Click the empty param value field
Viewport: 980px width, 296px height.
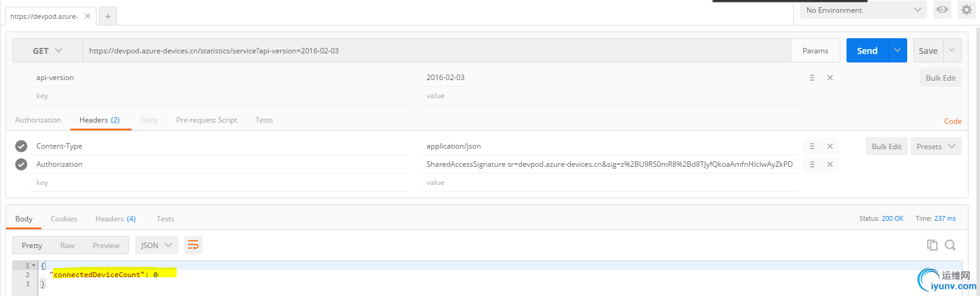pos(609,96)
